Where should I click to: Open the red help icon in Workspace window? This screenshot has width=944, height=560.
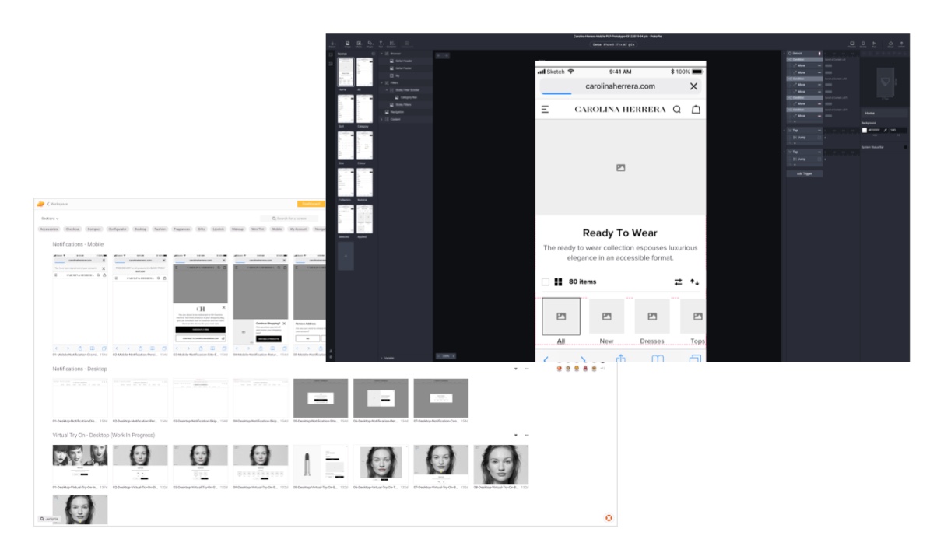click(x=609, y=518)
